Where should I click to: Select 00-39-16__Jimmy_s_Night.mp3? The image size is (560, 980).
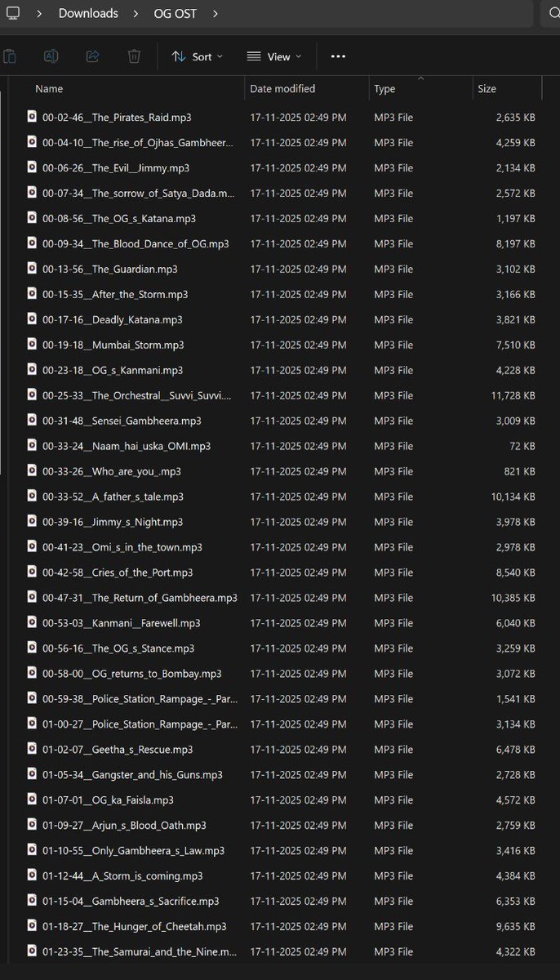113,522
